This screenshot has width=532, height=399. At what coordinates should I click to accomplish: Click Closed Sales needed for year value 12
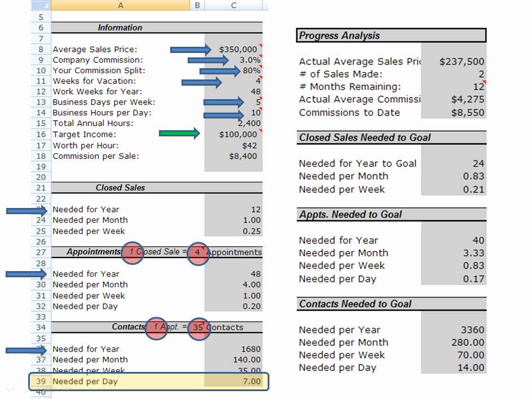pos(233,209)
